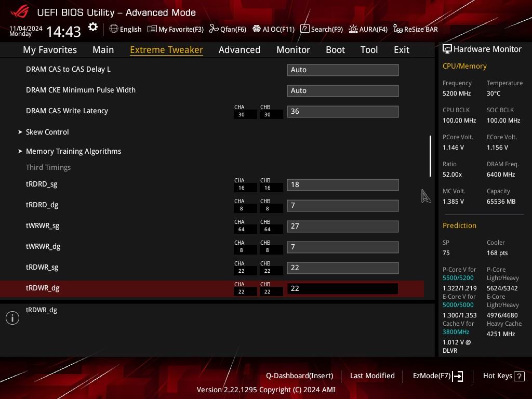Open My Favorites tab
This screenshot has width=532, height=399.
click(x=50, y=50)
